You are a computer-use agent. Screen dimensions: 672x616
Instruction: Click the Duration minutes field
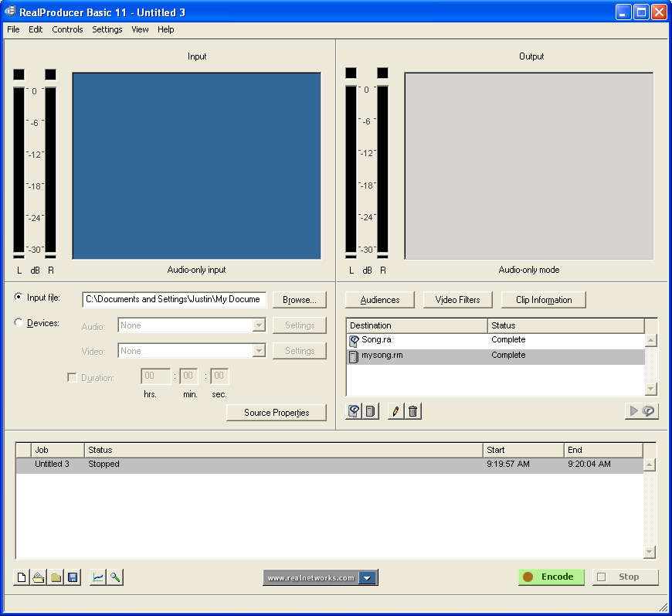click(188, 376)
